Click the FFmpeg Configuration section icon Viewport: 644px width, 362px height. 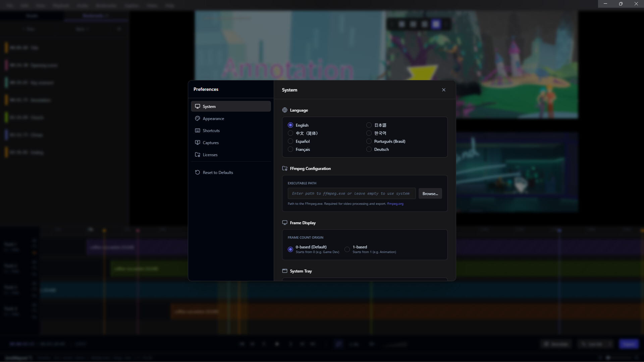[285, 168]
